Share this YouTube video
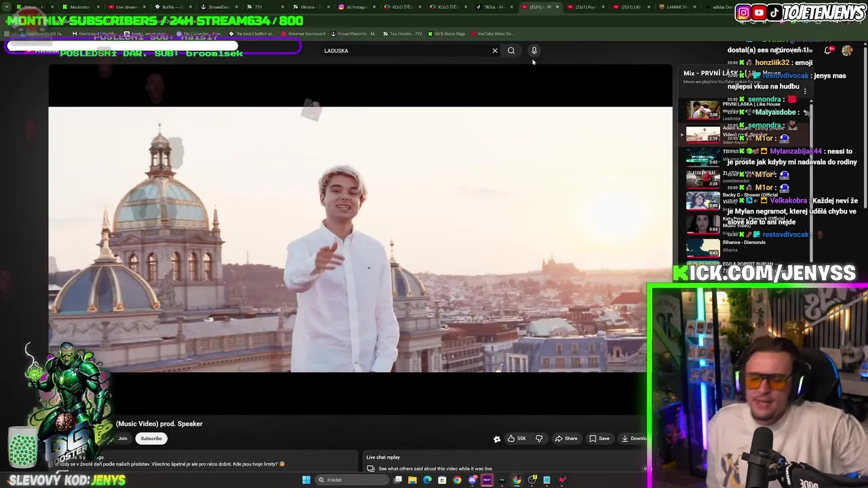The height and width of the screenshot is (488, 868). (x=566, y=439)
